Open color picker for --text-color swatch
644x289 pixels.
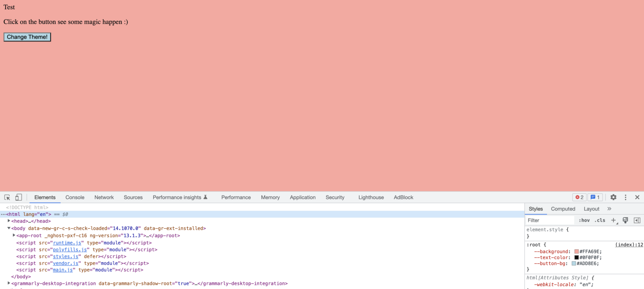tap(576, 258)
